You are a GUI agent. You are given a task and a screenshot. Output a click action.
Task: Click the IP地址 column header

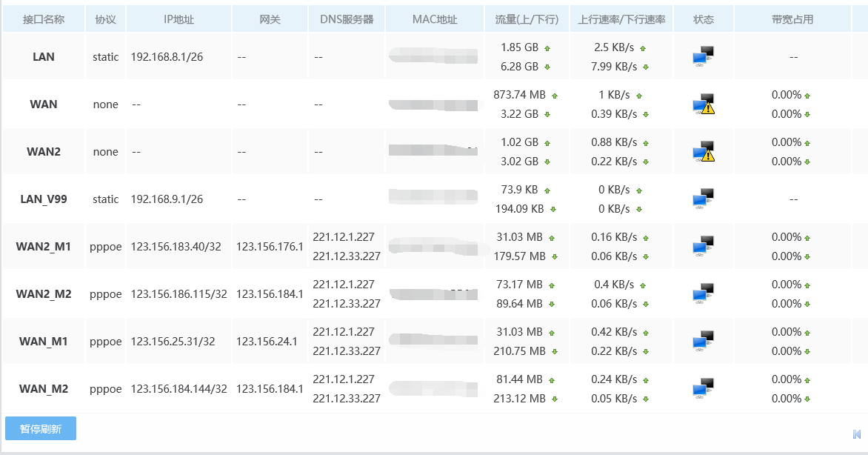coord(178,19)
